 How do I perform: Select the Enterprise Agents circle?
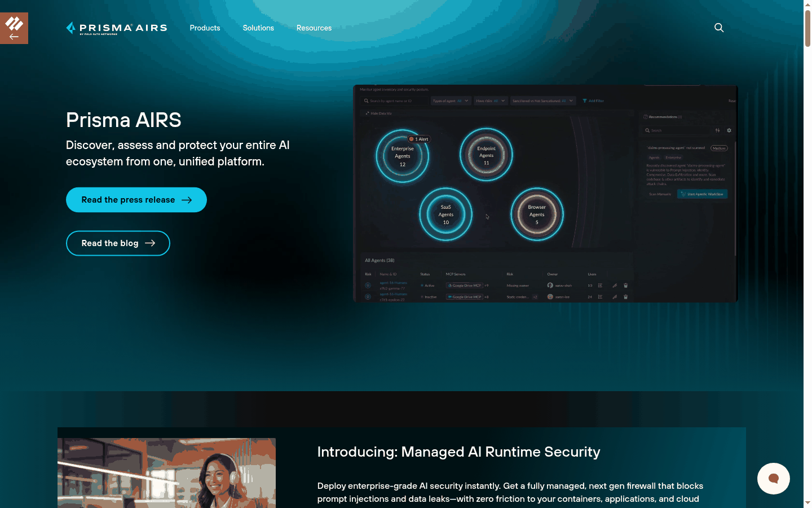(x=403, y=156)
